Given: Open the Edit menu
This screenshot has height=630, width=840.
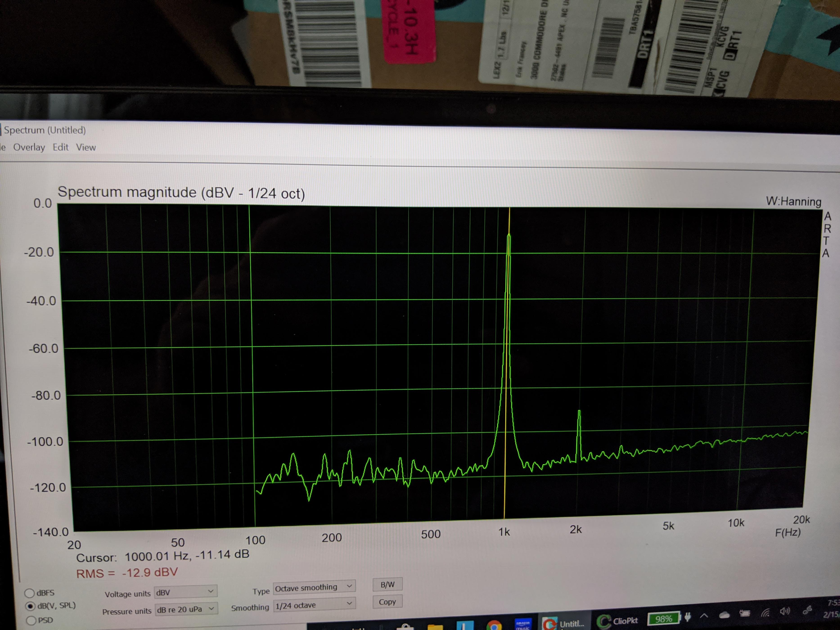Looking at the screenshot, I should (x=60, y=147).
